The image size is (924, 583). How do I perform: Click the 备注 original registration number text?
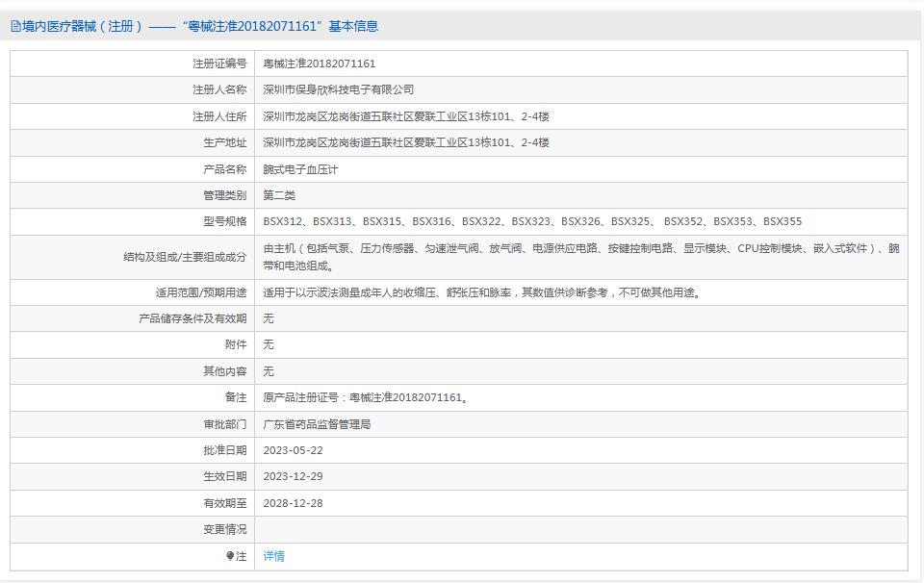366,397
